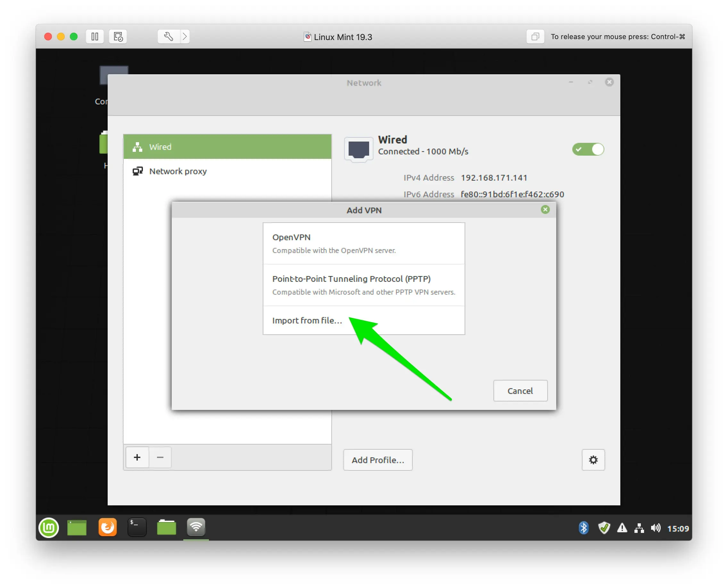Open Terminal from the panel

[x=137, y=527]
